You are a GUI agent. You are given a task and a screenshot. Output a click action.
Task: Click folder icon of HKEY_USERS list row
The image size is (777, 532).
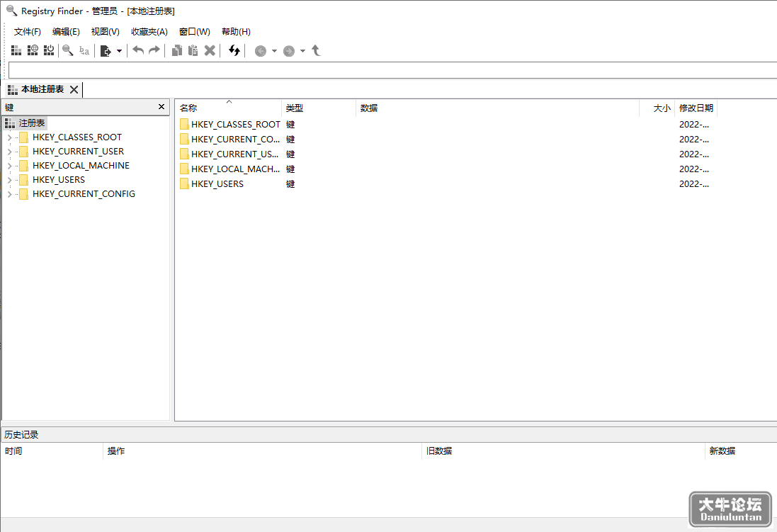(184, 184)
